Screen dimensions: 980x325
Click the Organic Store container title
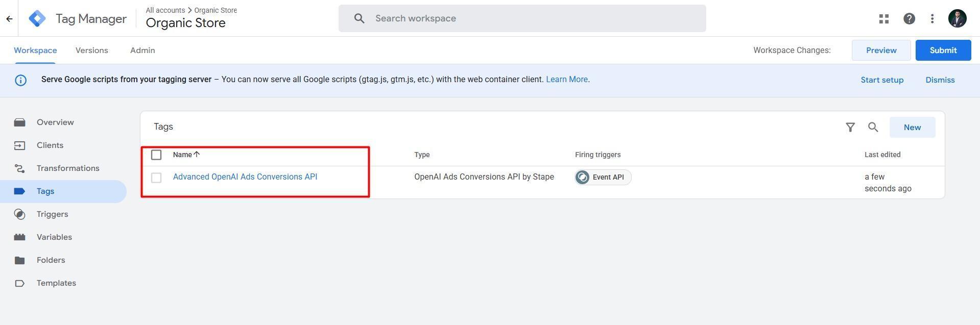pos(186,23)
